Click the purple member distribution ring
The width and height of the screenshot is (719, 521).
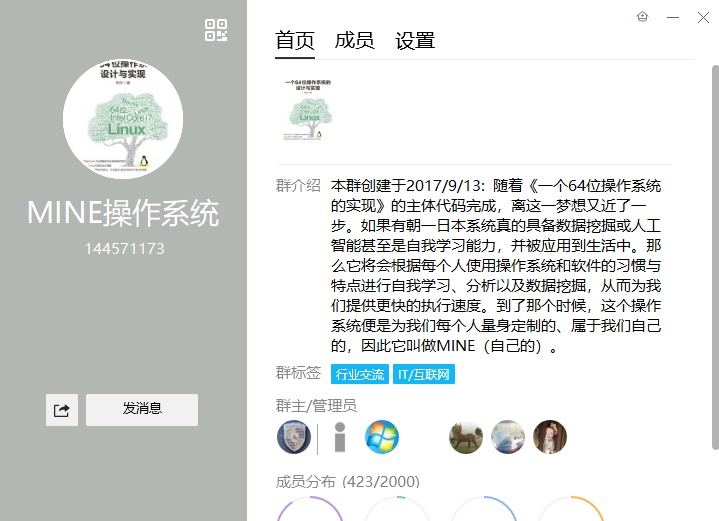coord(310,509)
